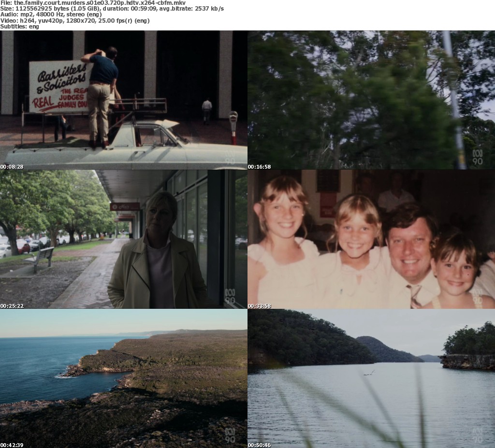Click the Video codec h264 info line
Screen dimensions: 495x448
coord(75,21)
